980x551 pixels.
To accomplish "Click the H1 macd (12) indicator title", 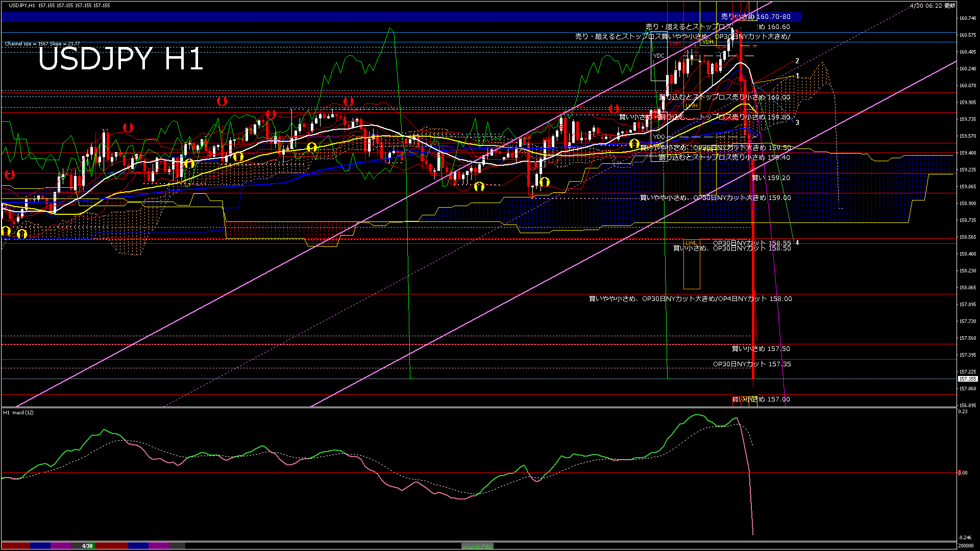I will pyautogui.click(x=18, y=412).
